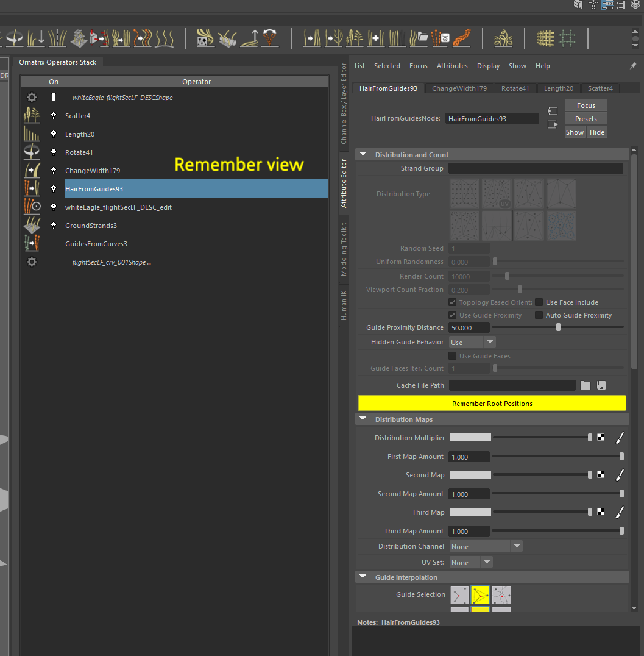The height and width of the screenshot is (656, 644).
Task: Open the Attributes menu
Action: tap(452, 66)
